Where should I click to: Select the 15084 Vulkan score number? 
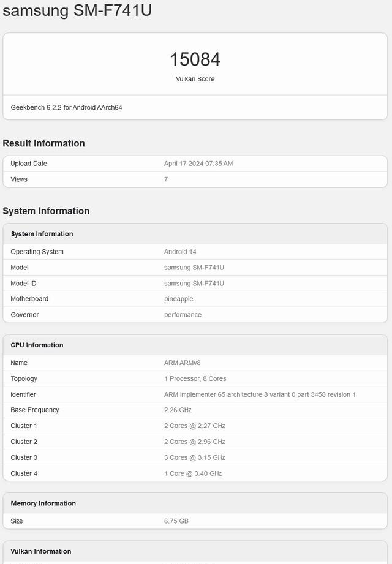click(x=195, y=59)
